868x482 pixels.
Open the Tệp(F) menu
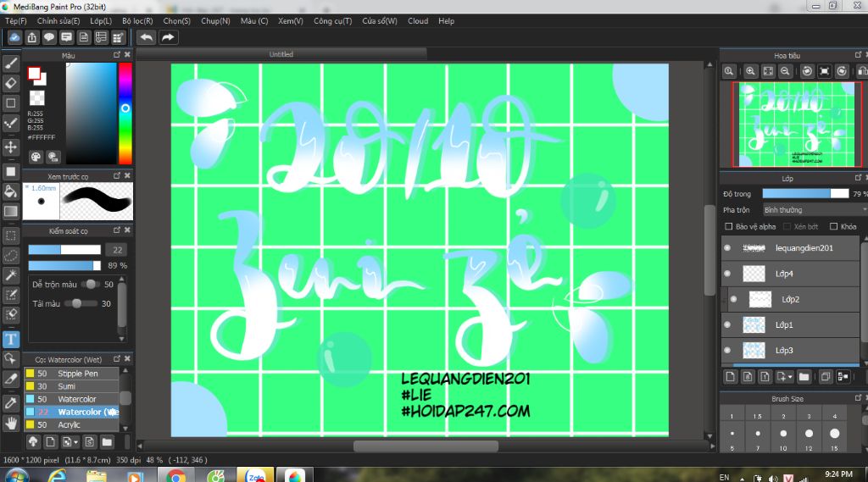[x=15, y=21]
